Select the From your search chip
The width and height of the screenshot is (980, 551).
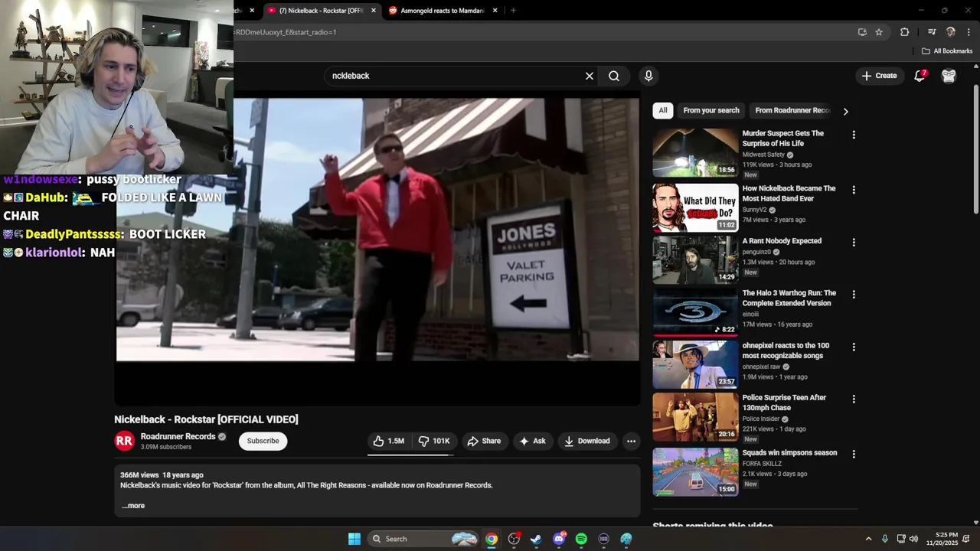click(711, 110)
